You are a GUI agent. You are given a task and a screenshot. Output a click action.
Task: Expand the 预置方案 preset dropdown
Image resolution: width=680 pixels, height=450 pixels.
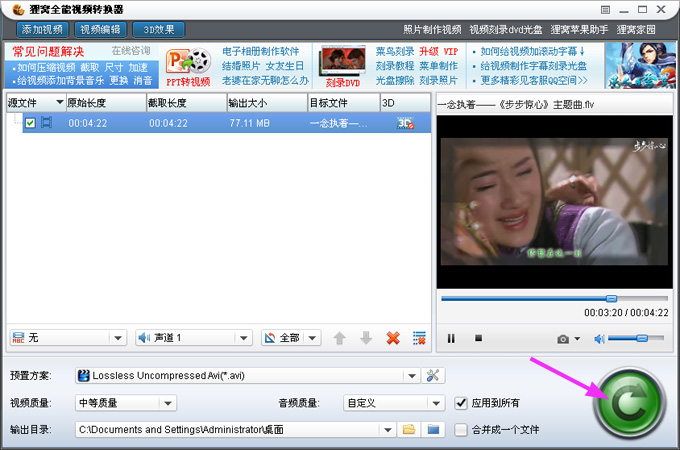point(412,375)
